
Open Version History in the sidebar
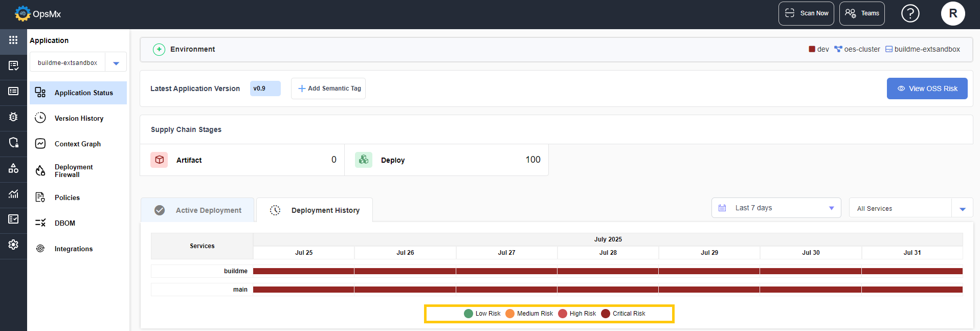79,118
